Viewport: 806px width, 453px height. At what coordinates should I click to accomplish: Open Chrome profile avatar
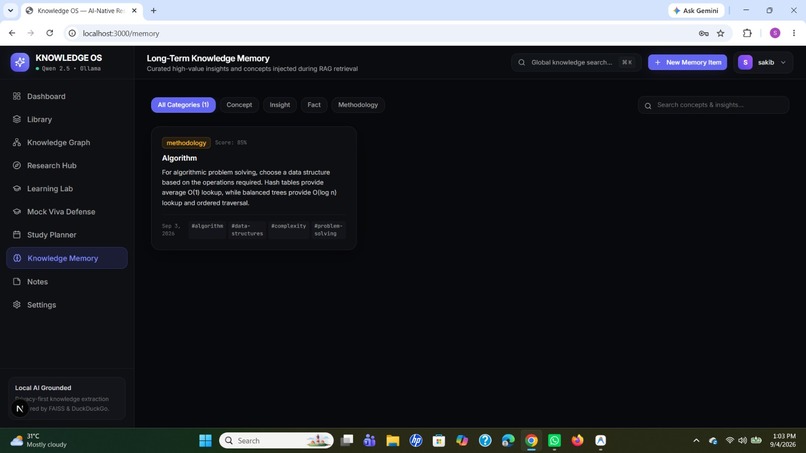pos(775,33)
